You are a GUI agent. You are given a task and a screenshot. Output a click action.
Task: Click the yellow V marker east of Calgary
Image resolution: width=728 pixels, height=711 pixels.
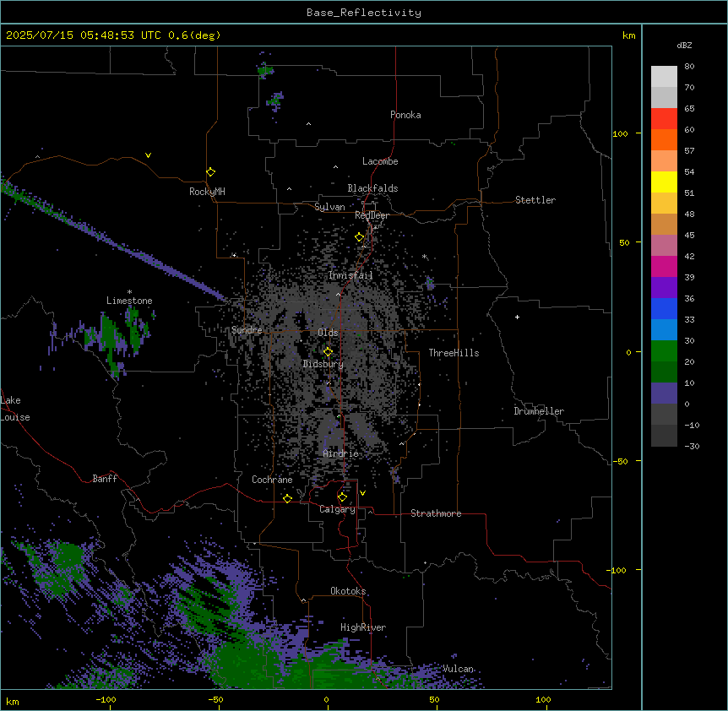point(362,493)
